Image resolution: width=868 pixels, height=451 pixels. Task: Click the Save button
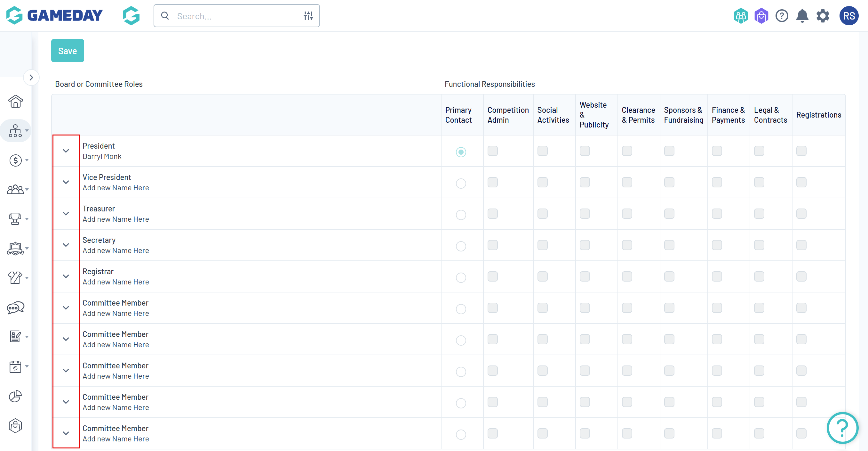click(68, 51)
